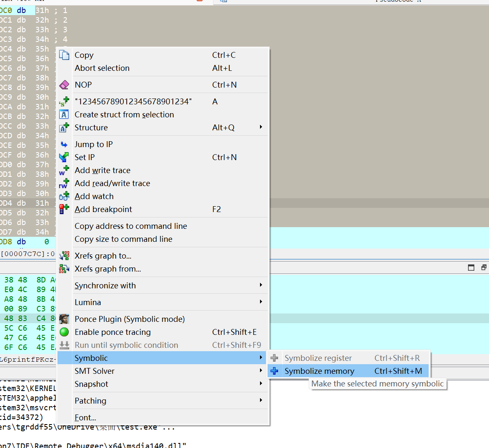Click the Xrefs graph to icon
Screen dimensions: 489x448
(x=64, y=256)
